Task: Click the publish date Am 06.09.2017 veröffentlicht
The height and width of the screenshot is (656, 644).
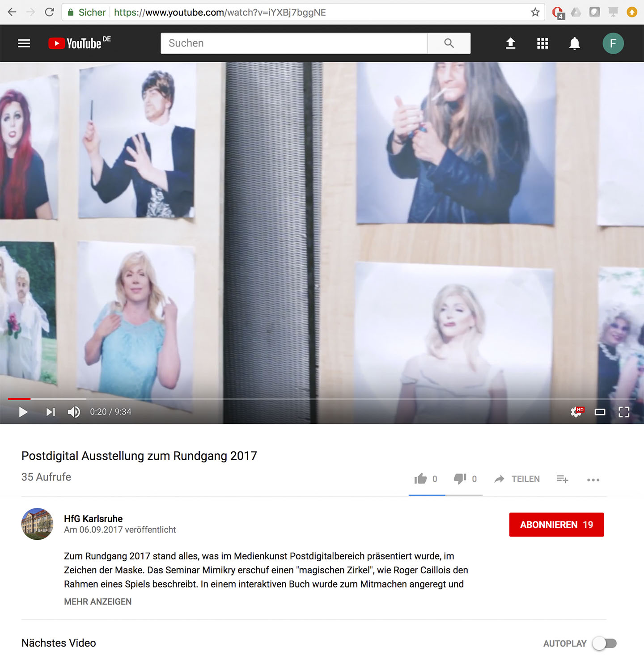Action: pos(120,529)
